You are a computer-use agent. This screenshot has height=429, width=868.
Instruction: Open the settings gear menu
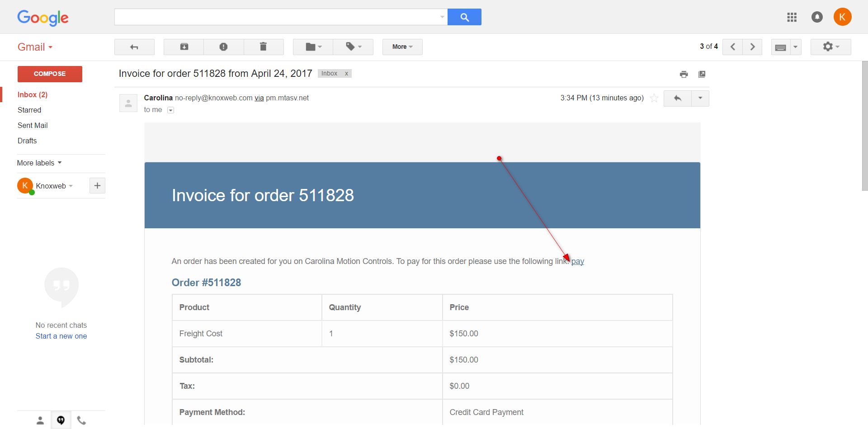pyautogui.click(x=830, y=47)
